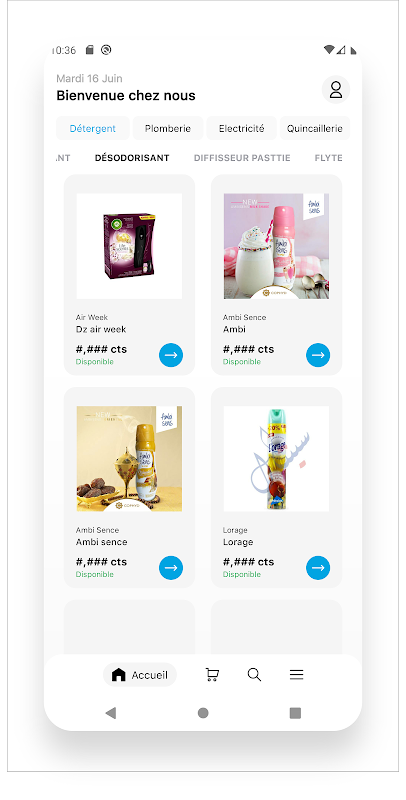Tap the arrow button on Ambi sence card
The image size is (406, 800).
(171, 567)
